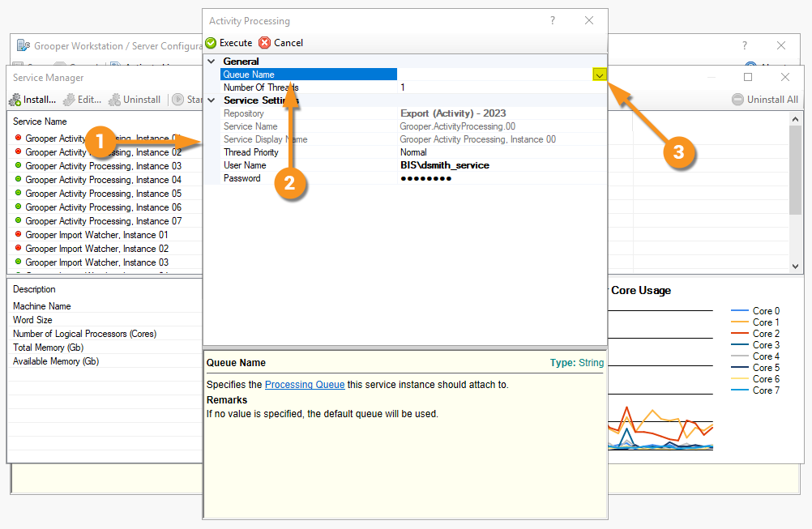Click the Start play icon in Service Manager

[178, 100]
